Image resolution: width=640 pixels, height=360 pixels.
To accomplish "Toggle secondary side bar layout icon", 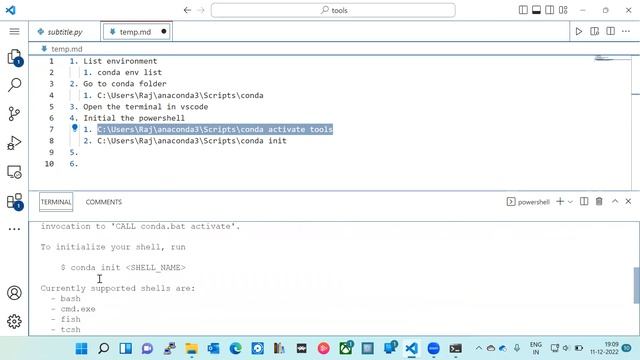I will [550, 10].
